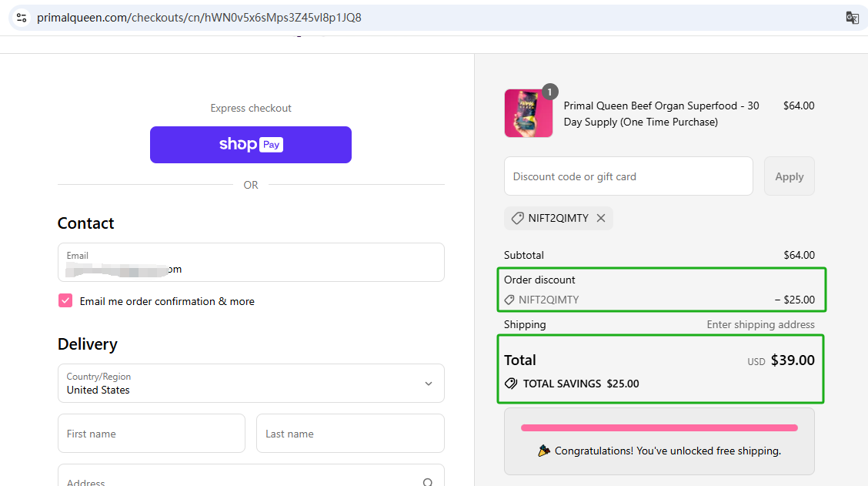Click the party popper icon

tap(544, 451)
